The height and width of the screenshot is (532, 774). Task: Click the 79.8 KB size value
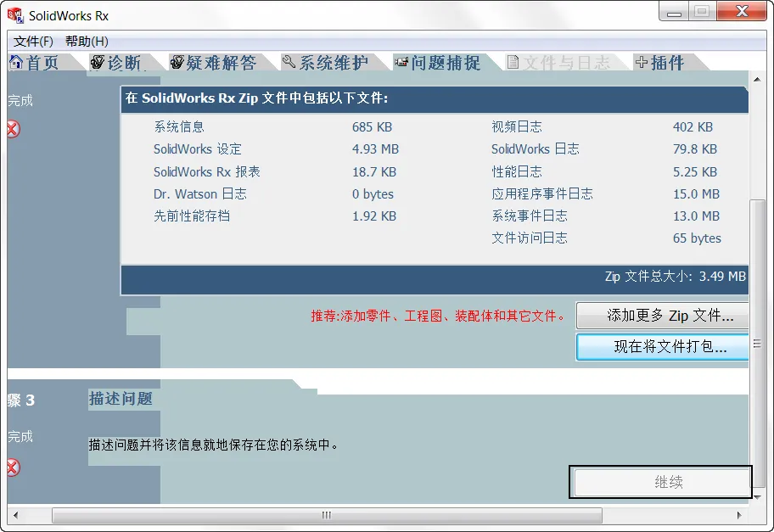(x=695, y=149)
